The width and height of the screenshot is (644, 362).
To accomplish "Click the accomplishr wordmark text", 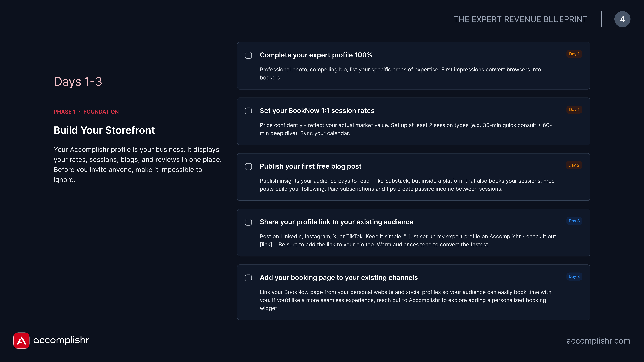I will (61, 340).
